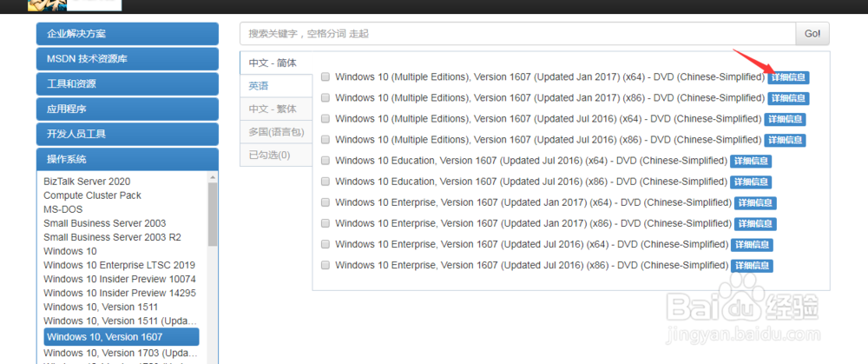This screenshot has height=364, width=868.
Task: Click Windows 10 Enterprise Jul 2016 x86 title
Action: 532,265
